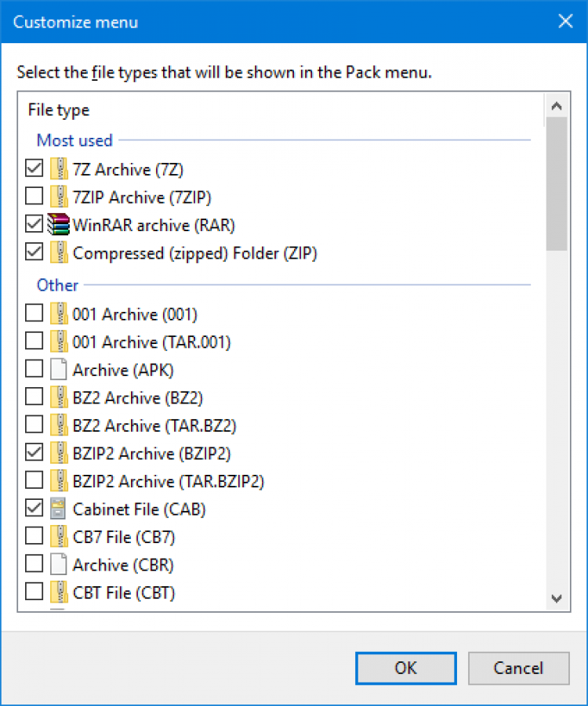Select the CBT File (CBT) list entry
Screen dimensions: 588x706
pos(124,593)
